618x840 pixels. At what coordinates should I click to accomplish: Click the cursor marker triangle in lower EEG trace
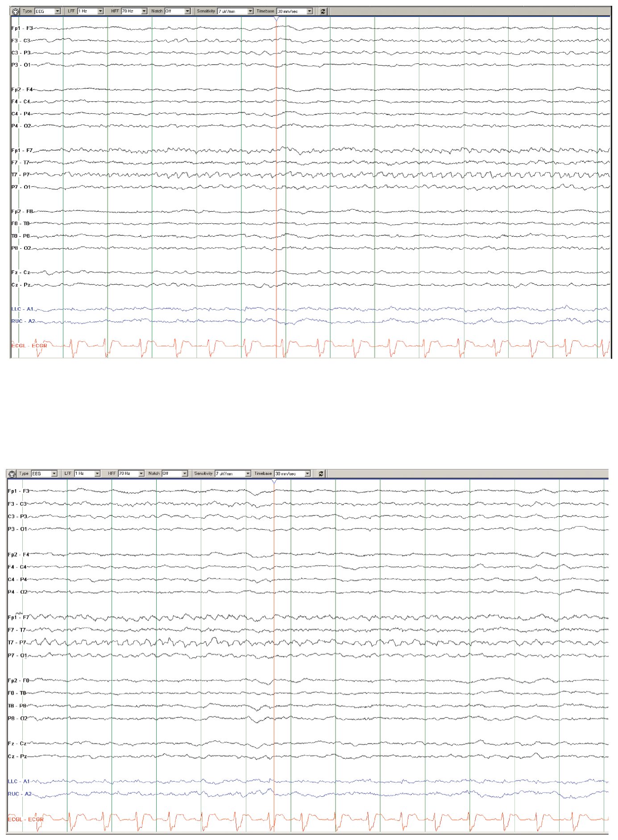point(274,482)
